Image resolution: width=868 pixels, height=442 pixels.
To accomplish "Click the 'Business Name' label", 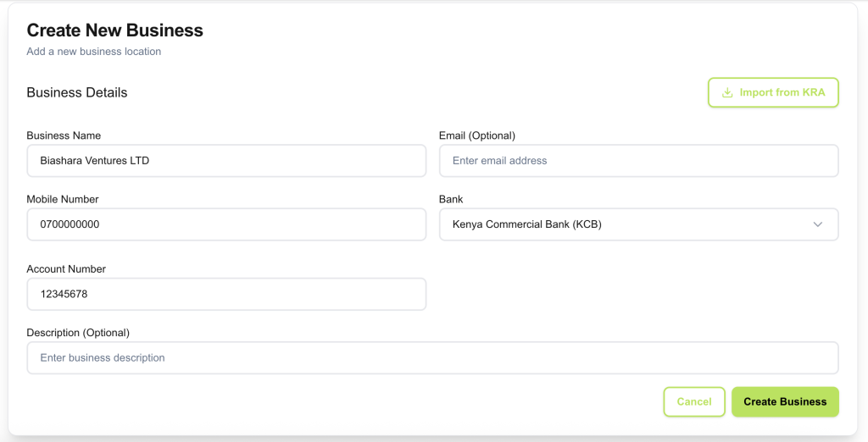I will click(x=64, y=135).
